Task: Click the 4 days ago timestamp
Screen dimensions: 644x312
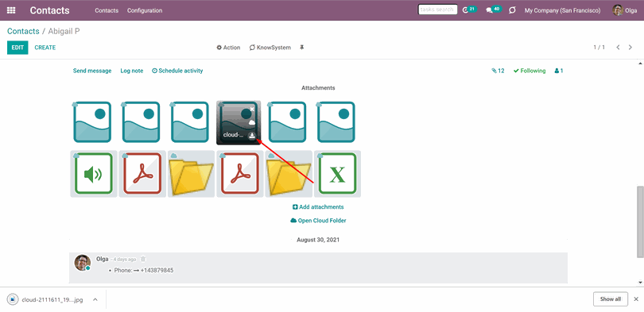Action: click(x=125, y=260)
